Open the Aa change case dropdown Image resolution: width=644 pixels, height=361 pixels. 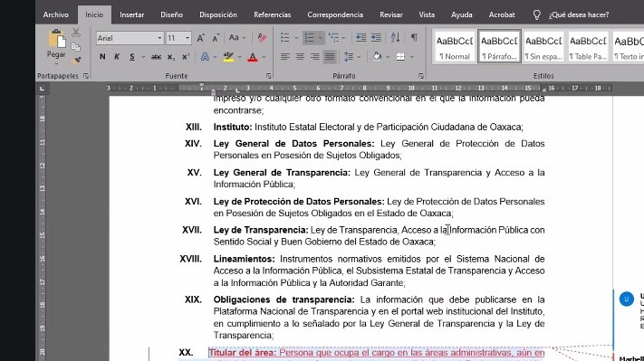pyautogui.click(x=237, y=38)
